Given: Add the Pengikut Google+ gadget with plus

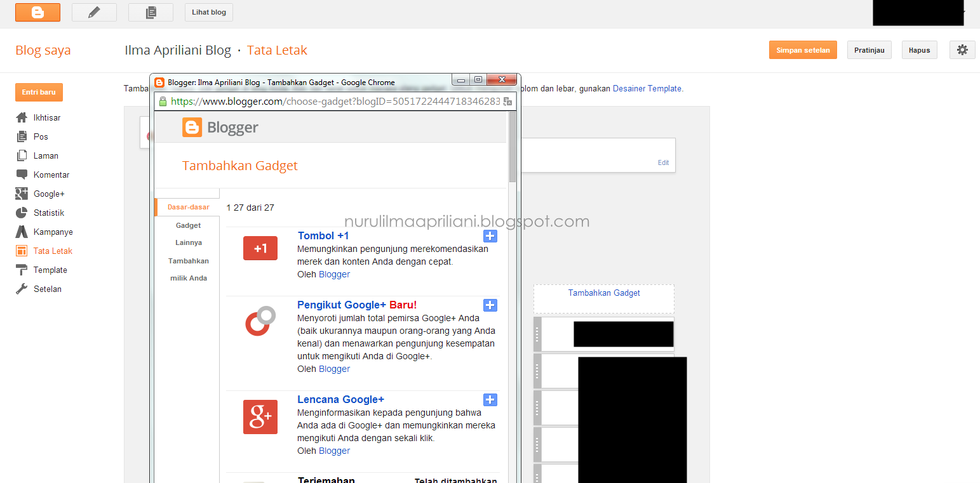Looking at the screenshot, I should click(490, 305).
